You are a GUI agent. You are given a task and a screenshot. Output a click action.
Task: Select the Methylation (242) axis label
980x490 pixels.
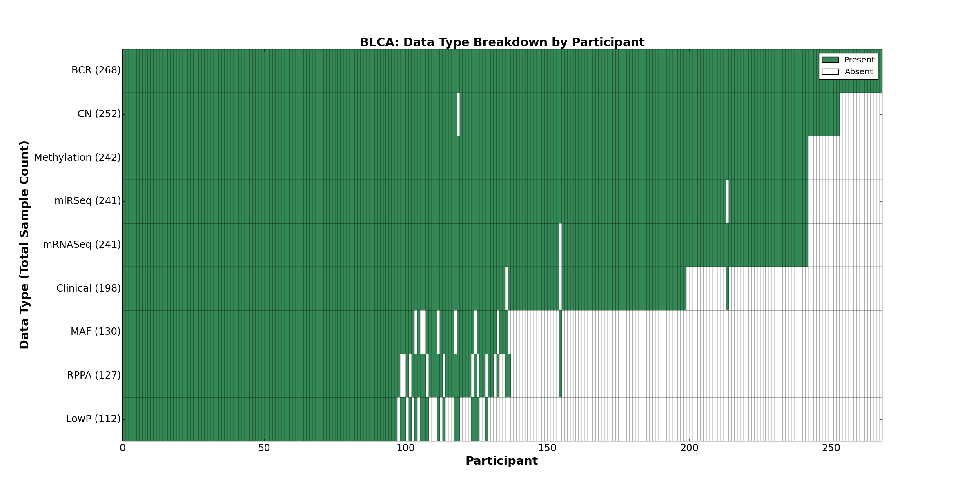click(x=77, y=158)
